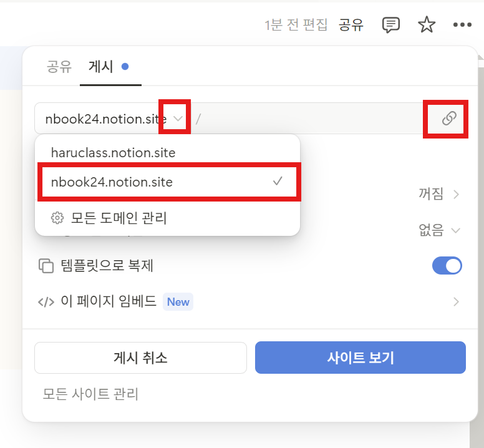This screenshot has width=484, height=448.
Task: Click the 템플릿으로 복제 label
Action: (107, 266)
